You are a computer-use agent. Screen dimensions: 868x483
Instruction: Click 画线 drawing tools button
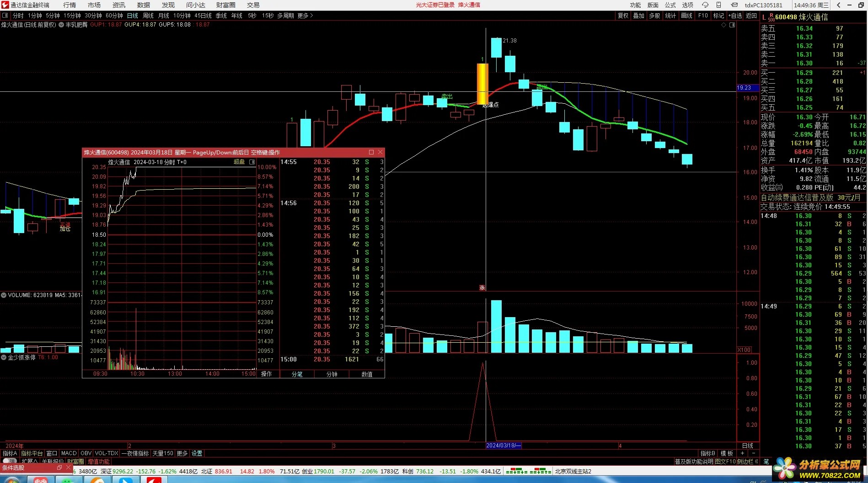point(686,16)
